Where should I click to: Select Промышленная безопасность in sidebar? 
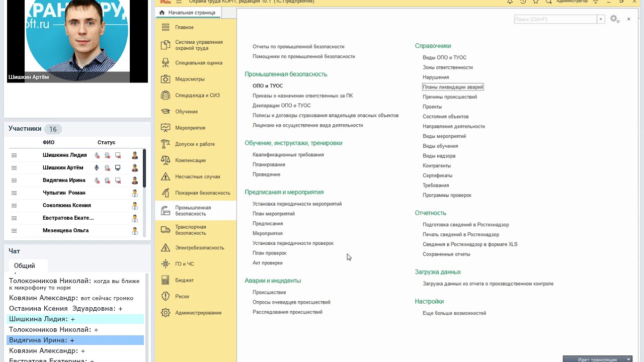(196, 211)
